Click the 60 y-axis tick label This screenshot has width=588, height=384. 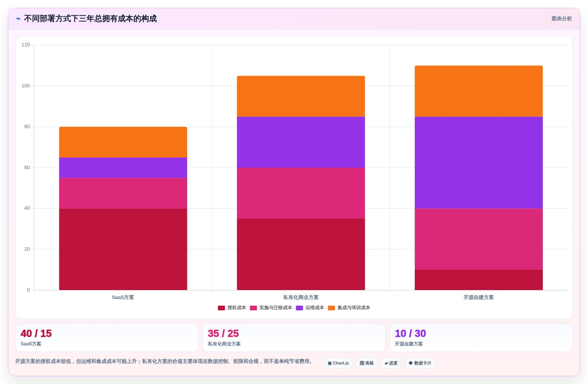pos(27,168)
